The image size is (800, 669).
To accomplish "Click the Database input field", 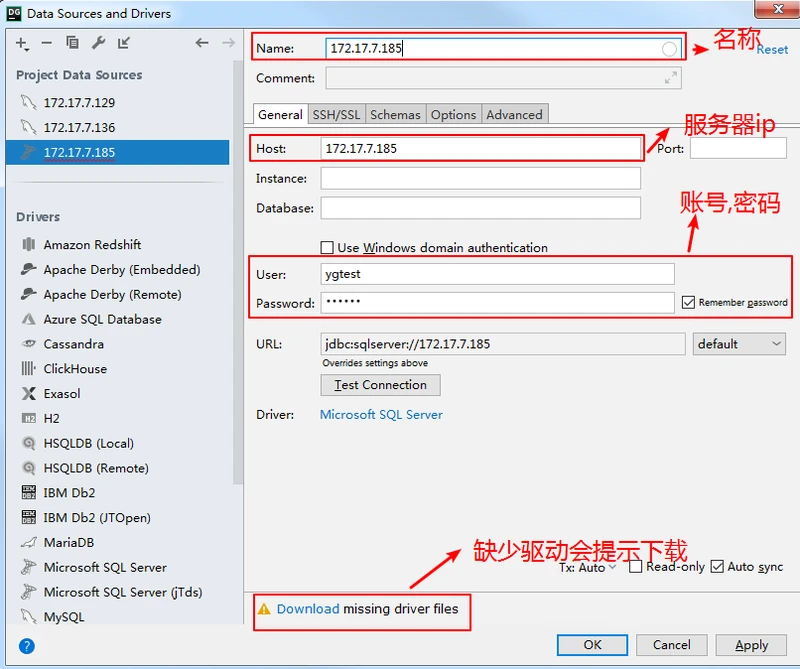I will coord(481,208).
